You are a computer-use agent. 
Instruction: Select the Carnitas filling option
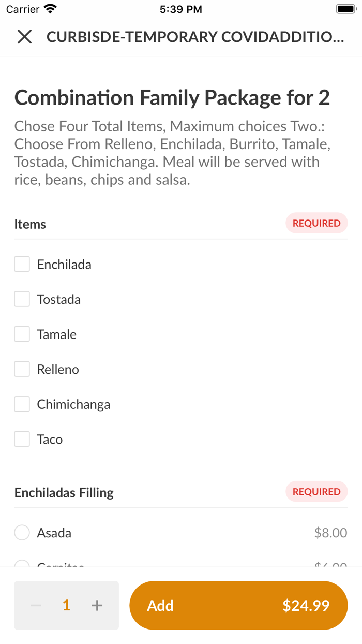tap(22, 566)
